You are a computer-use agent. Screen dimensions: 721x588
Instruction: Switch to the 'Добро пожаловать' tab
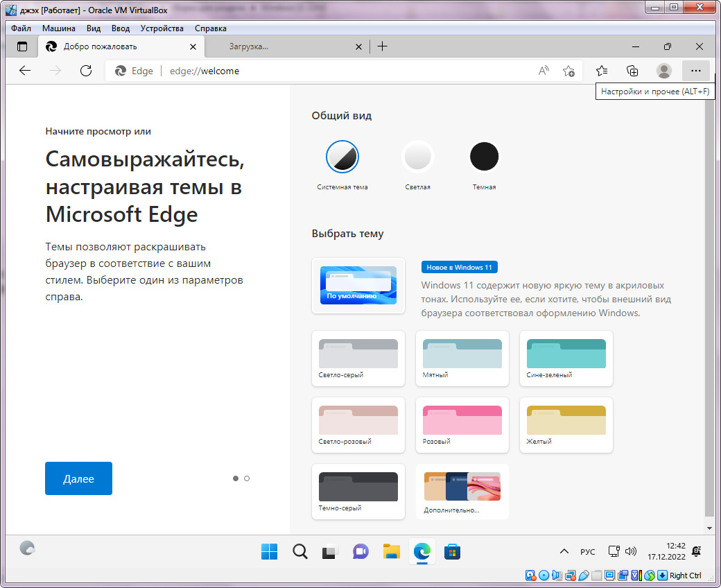click(x=121, y=46)
